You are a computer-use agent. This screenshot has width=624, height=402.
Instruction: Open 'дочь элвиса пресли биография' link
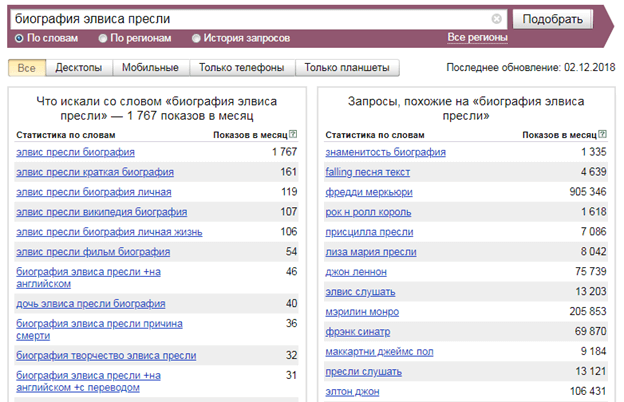point(90,304)
